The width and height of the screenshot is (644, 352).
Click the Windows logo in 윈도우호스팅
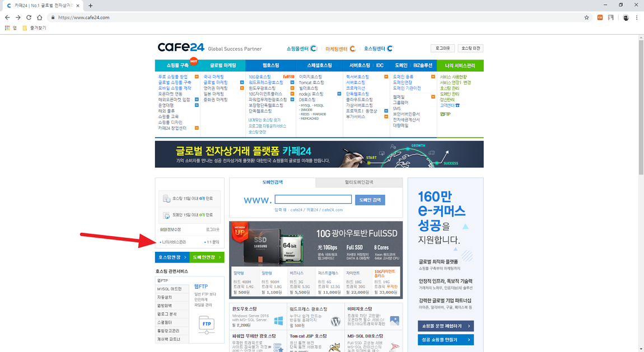(x=278, y=321)
